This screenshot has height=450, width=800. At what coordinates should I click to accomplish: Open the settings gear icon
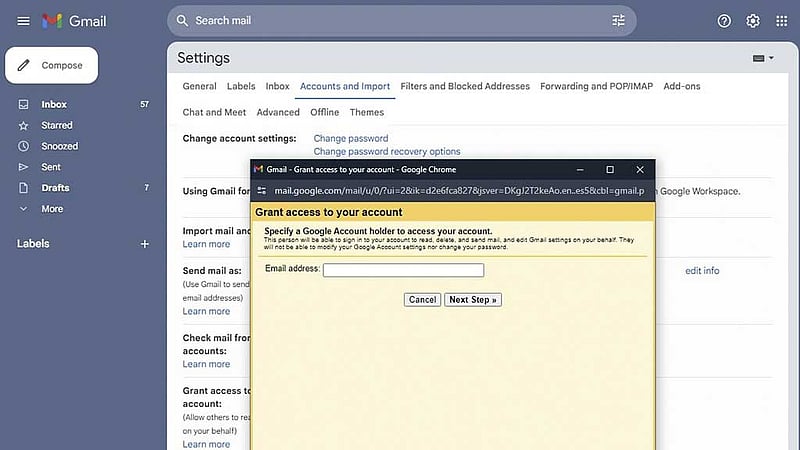click(x=753, y=21)
